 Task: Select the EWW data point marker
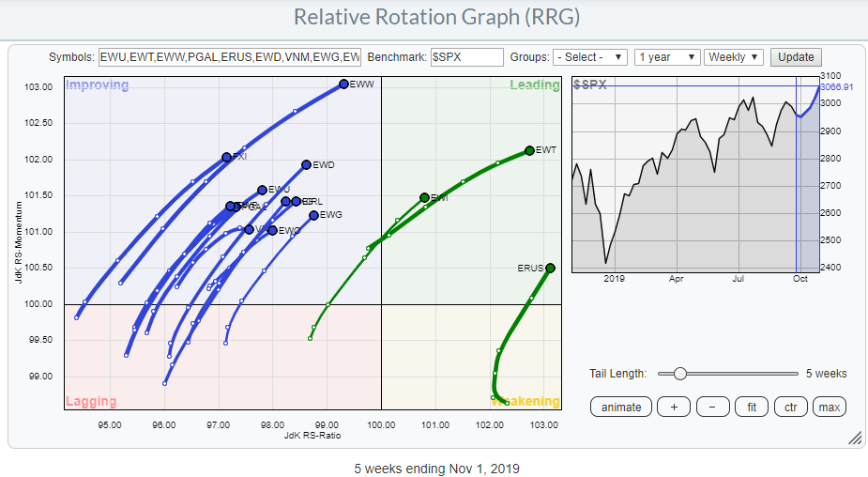coord(343,84)
